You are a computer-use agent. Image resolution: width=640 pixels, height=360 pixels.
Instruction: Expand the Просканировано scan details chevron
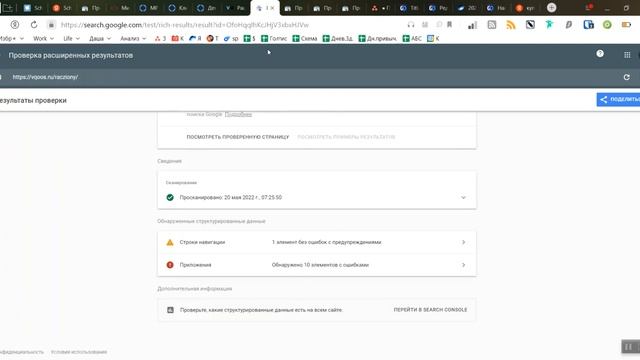click(x=463, y=198)
